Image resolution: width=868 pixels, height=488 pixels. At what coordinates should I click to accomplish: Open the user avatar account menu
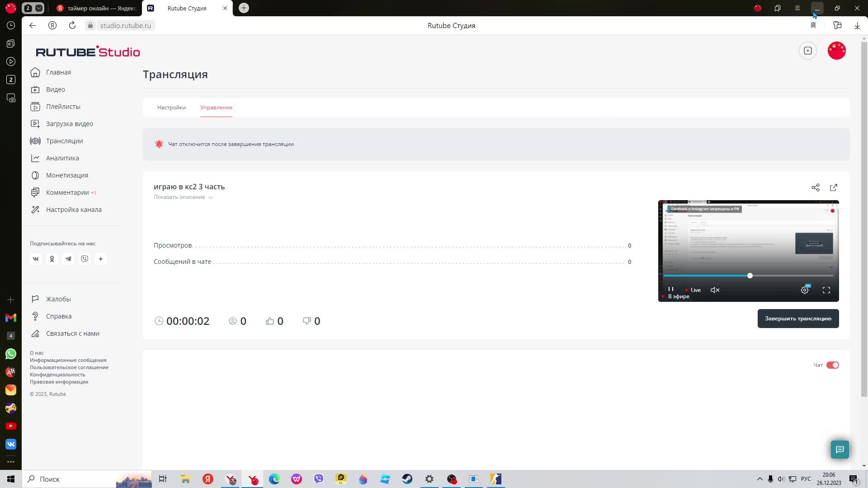836,51
